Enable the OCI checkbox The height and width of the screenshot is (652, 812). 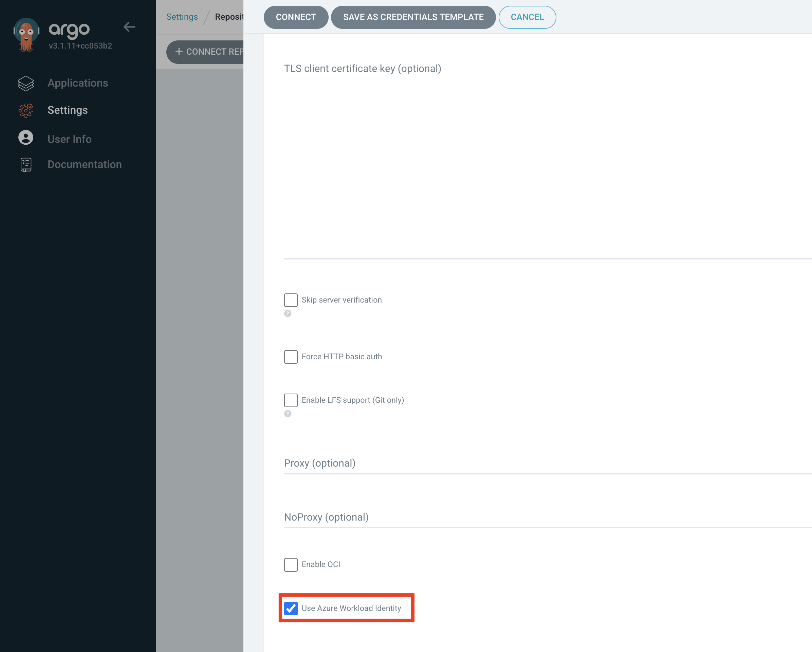tap(291, 564)
